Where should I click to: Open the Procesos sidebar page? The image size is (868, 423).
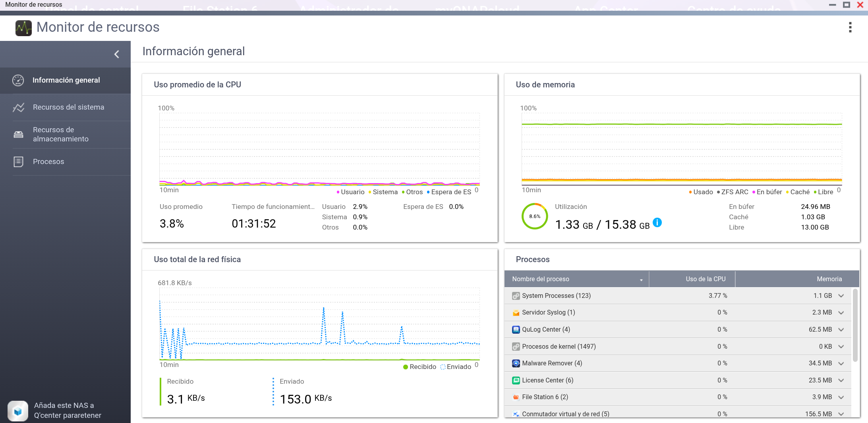48,162
